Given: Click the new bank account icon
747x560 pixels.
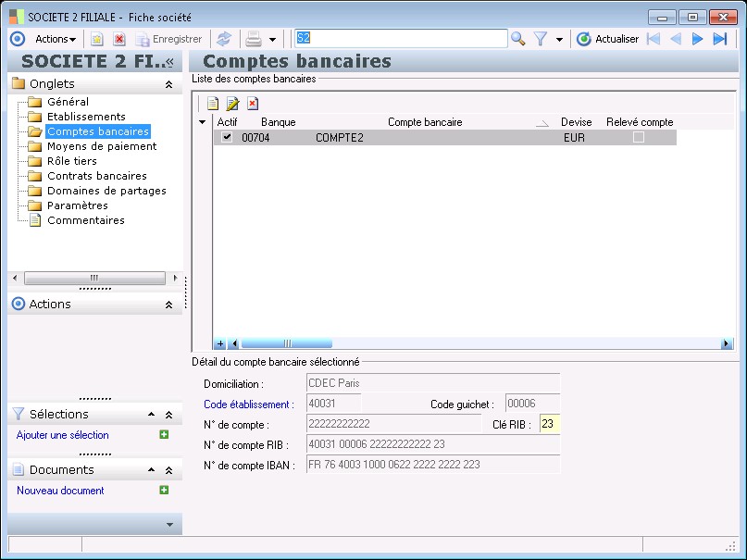Looking at the screenshot, I should (x=213, y=104).
